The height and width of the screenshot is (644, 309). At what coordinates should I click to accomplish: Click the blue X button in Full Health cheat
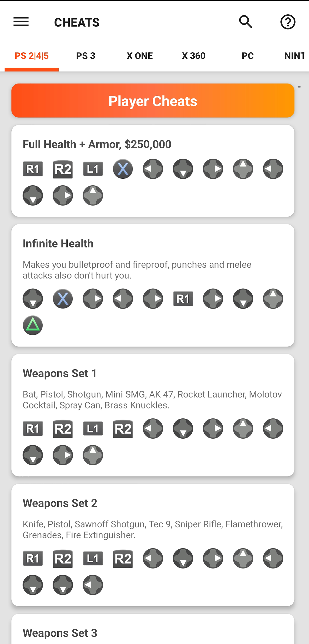pyautogui.click(x=123, y=169)
